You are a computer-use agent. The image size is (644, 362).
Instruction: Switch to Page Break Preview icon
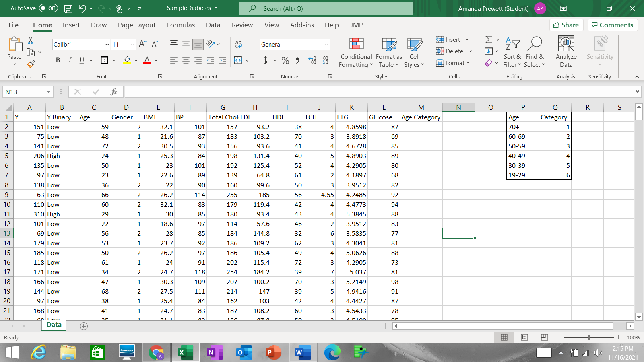coord(544,337)
